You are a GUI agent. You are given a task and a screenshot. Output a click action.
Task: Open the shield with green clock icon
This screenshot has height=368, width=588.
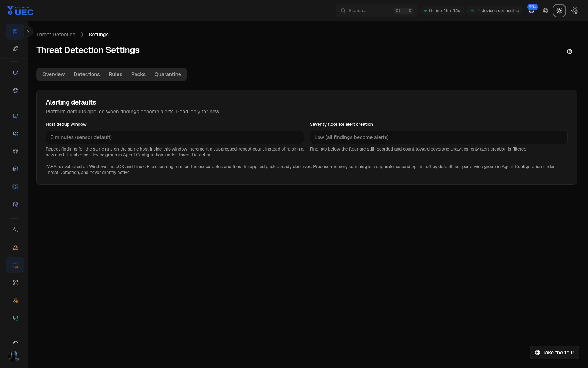coord(15,318)
